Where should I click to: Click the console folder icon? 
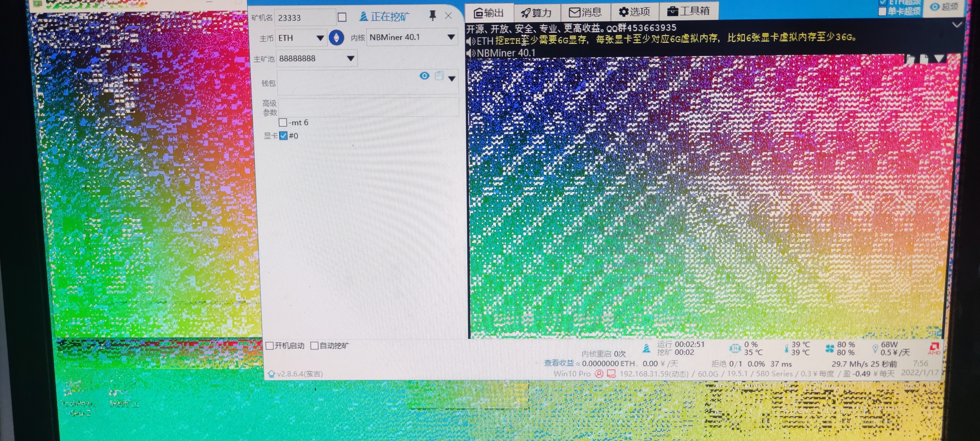910,59
